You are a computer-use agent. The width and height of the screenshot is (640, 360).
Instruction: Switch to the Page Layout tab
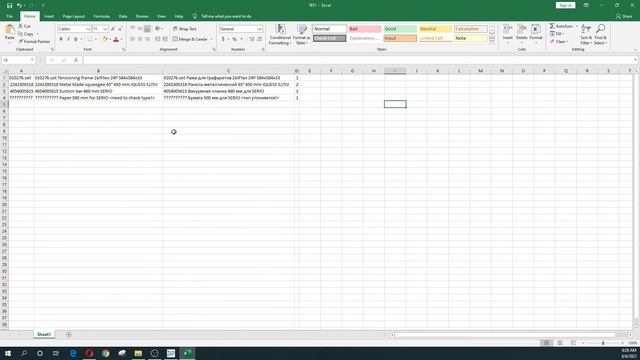(x=73, y=16)
